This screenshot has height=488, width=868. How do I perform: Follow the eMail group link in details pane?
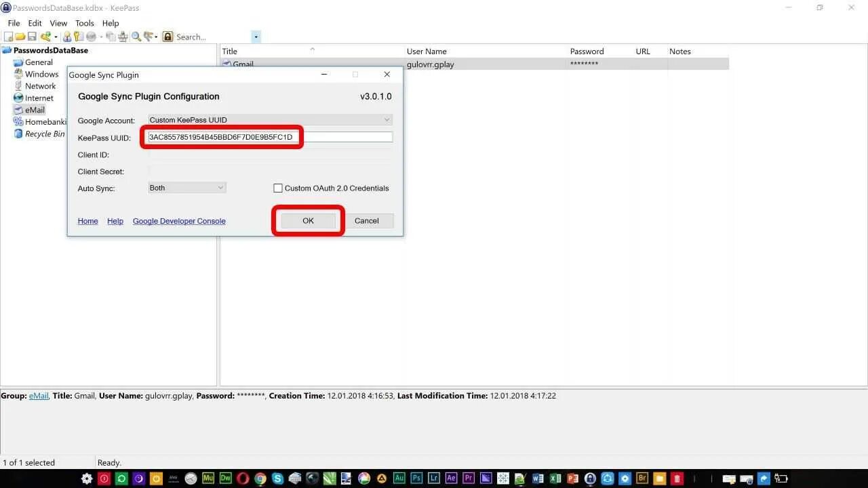click(x=39, y=396)
